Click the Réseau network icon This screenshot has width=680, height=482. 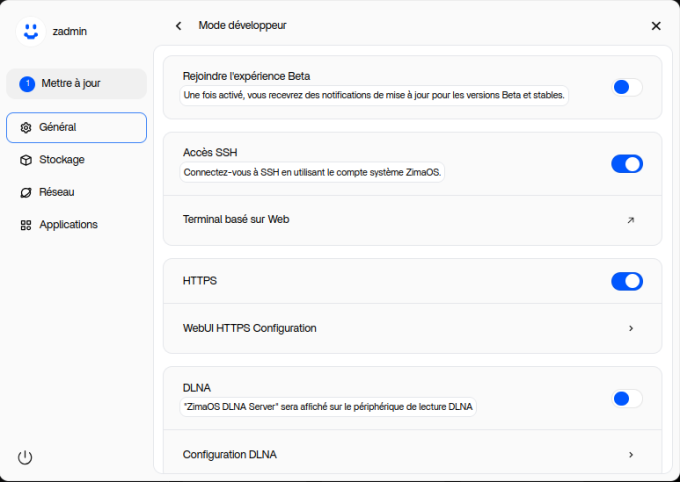tap(26, 192)
